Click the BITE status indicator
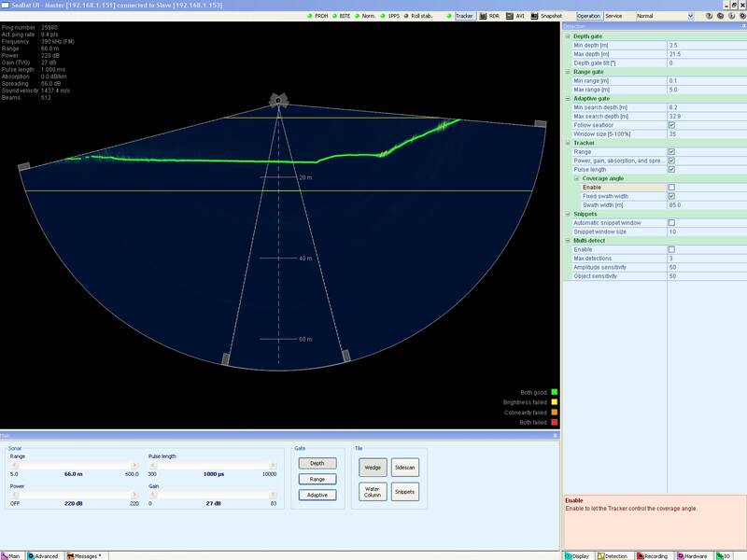This screenshot has height=560, width=747. (x=345, y=16)
